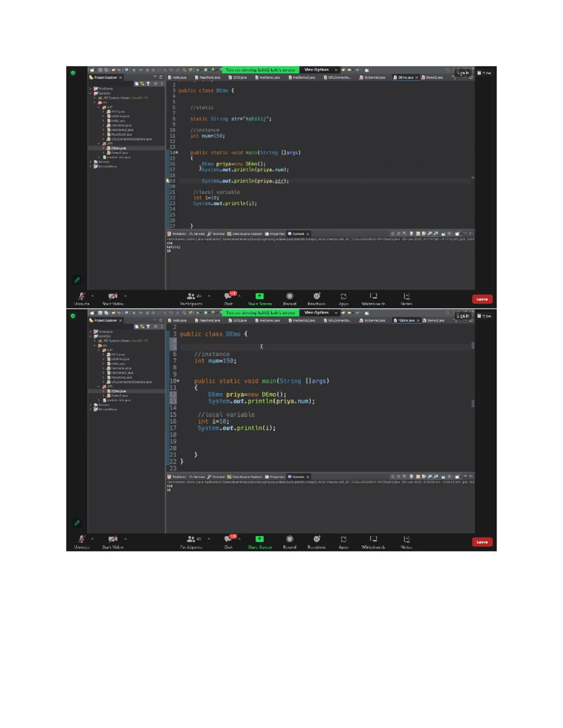
Task: Click the red Leave button in the upper Zoom window
Action: click(x=482, y=299)
